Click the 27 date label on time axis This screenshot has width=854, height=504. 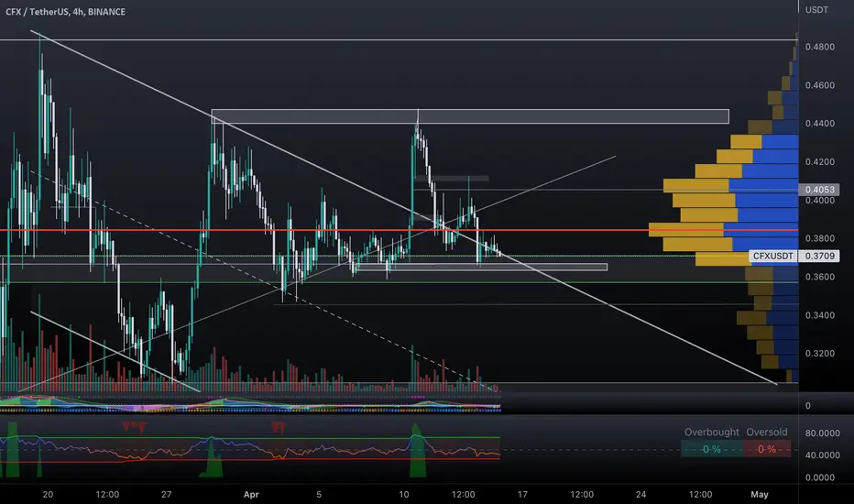pyautogui.click(x=166, y=495)
